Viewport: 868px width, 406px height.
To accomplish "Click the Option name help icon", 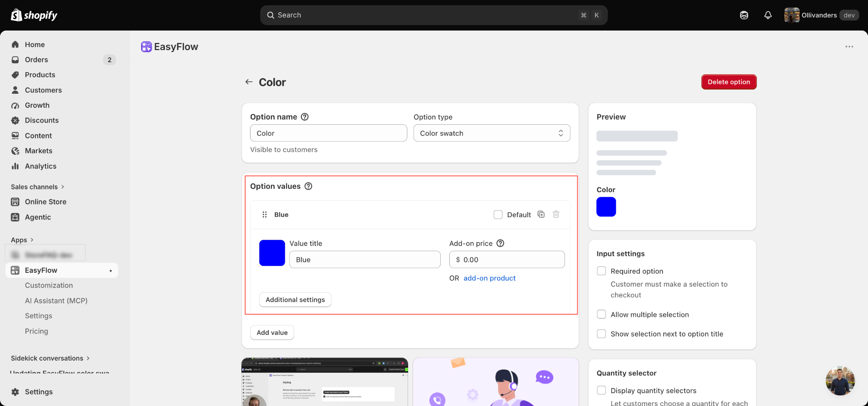I will coord(305,117).
